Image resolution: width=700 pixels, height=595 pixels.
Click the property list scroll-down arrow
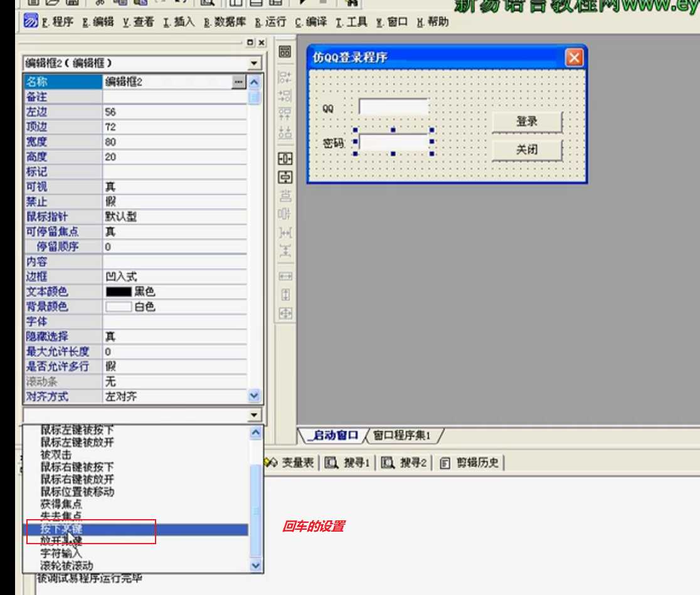[x=254, y=396]
